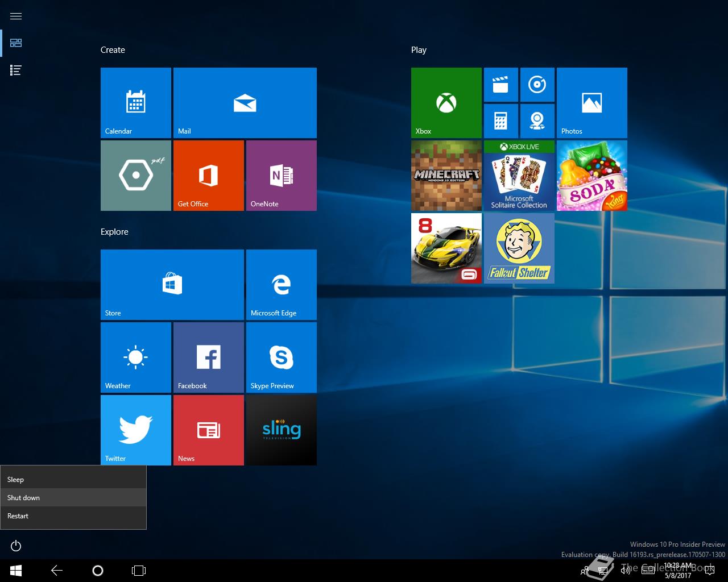728x582 pixels.
Task: Open the Get Office tile
Action: coord(209,176)
